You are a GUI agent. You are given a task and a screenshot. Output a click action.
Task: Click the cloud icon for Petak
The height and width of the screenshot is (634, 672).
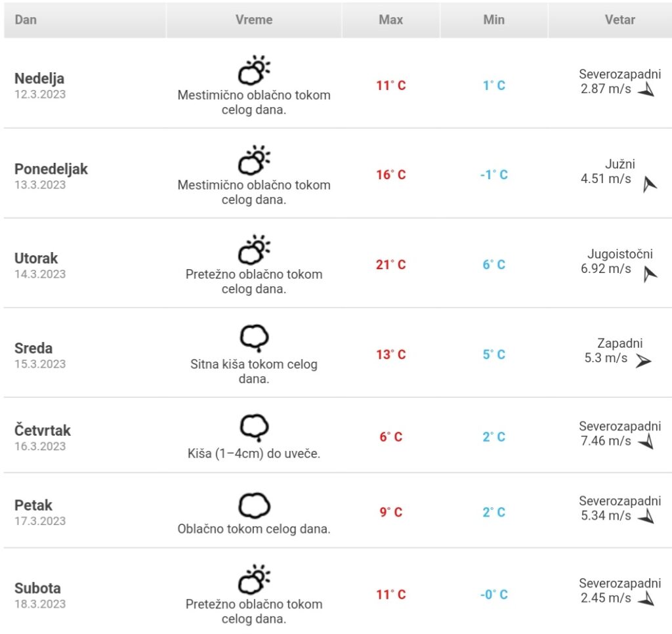point(253,506)
